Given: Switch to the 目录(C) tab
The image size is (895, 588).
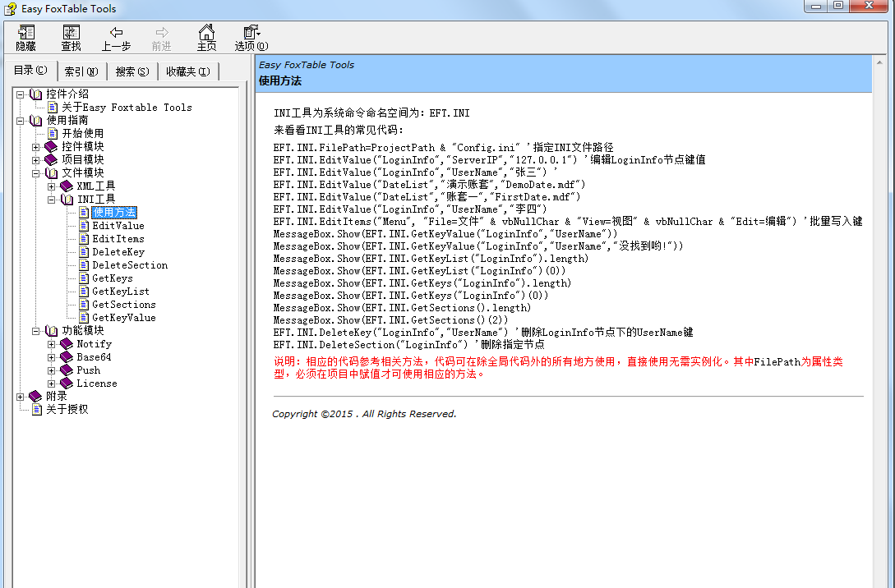Looking at the screenshot, I should click(x=30, y=70).
